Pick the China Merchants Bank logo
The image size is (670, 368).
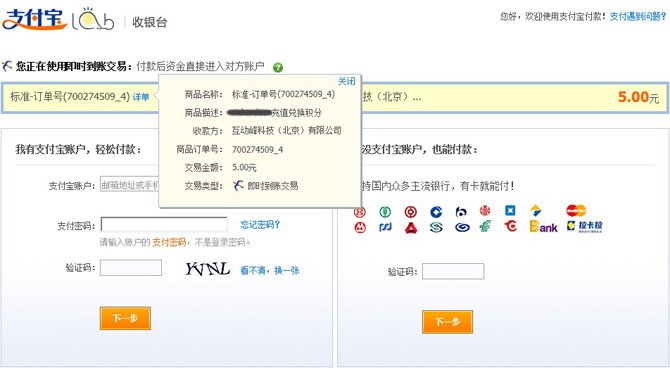[360, 227]
